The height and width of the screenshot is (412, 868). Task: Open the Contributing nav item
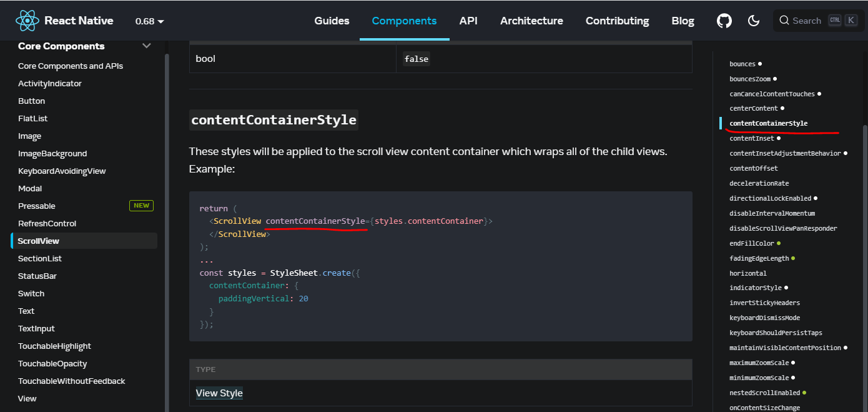(x=617, y=21)
